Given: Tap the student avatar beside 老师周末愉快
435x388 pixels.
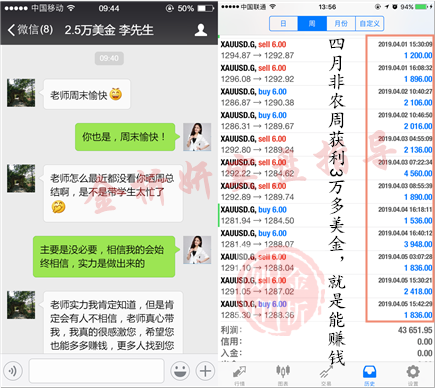Looking at the screenshot, I should point(21,93).
